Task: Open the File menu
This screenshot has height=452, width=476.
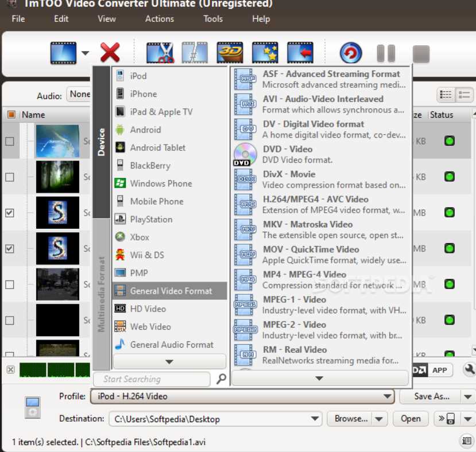Action: [x=18, y=19]
